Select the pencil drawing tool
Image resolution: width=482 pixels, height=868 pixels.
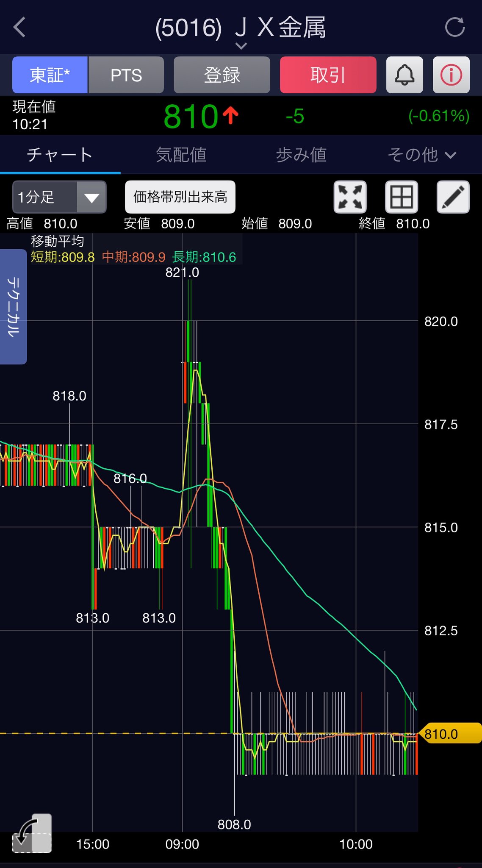pyautogui.click(x=453, y=197)
